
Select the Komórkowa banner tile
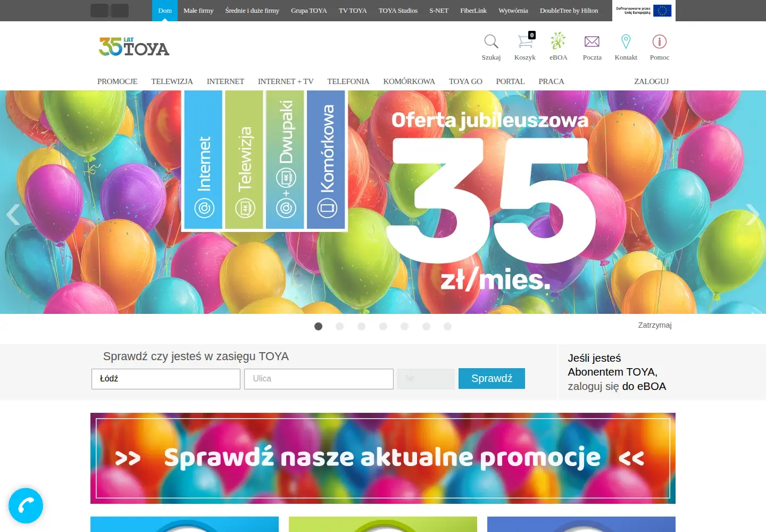[326, 160]
